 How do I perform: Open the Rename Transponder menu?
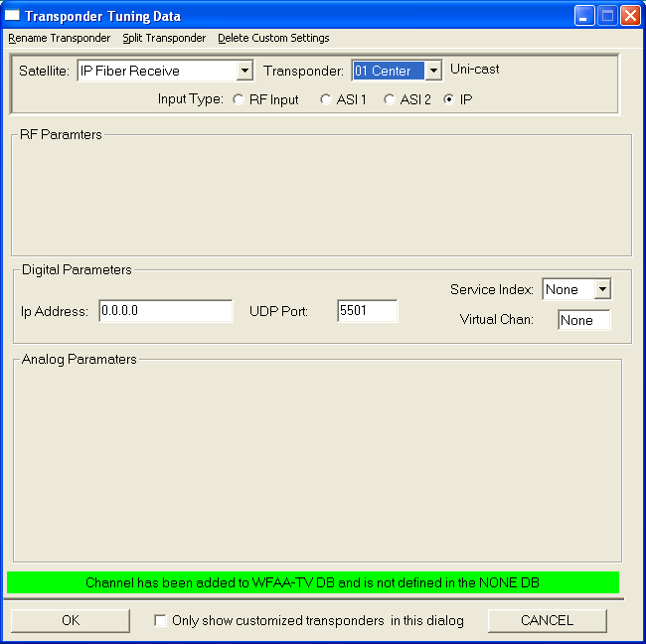point(59,38)
